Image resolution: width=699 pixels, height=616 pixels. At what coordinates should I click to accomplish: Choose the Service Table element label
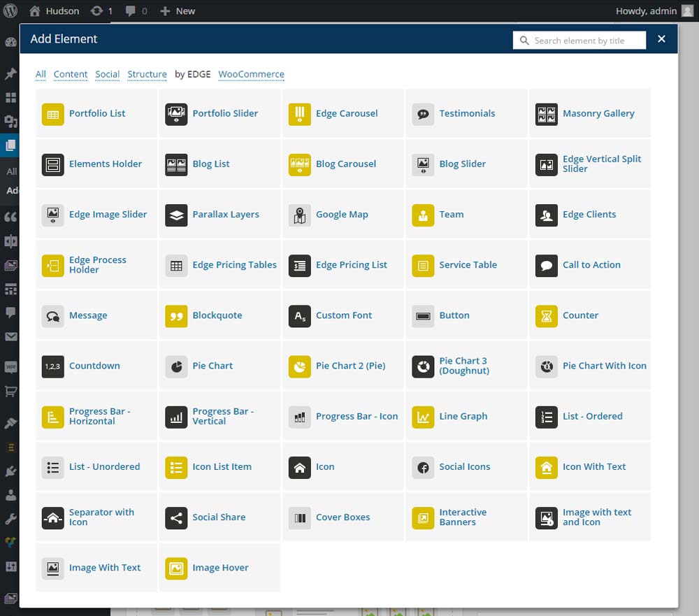coord(468,264)
